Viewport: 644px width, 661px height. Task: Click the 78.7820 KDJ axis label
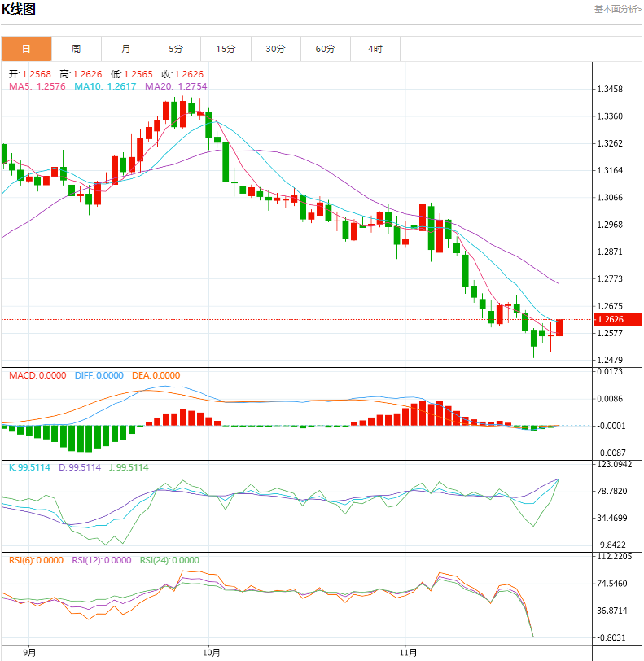[x=612, y=491]
